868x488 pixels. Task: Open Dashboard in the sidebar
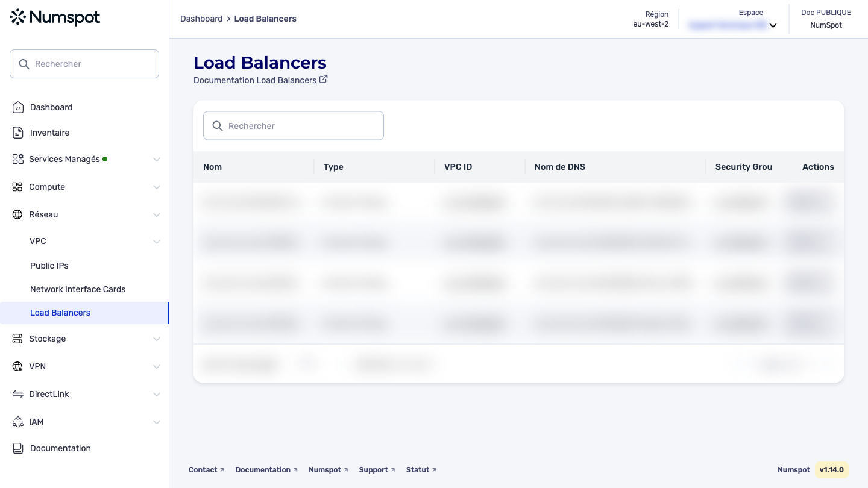51,107
